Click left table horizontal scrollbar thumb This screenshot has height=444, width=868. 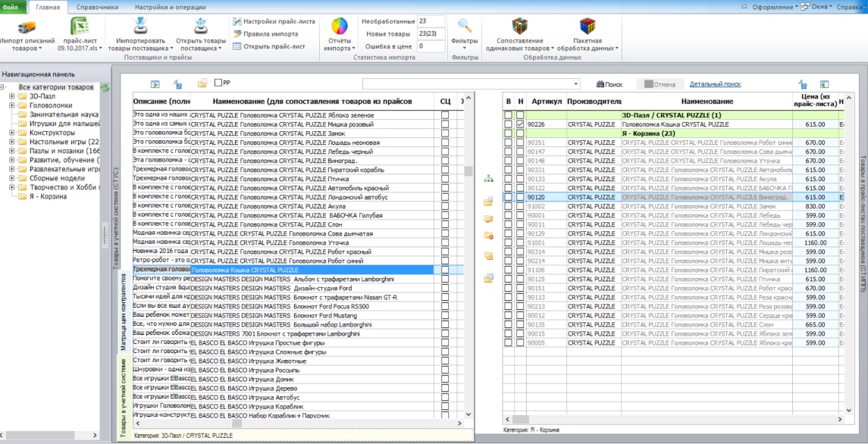tap(237, 423)
